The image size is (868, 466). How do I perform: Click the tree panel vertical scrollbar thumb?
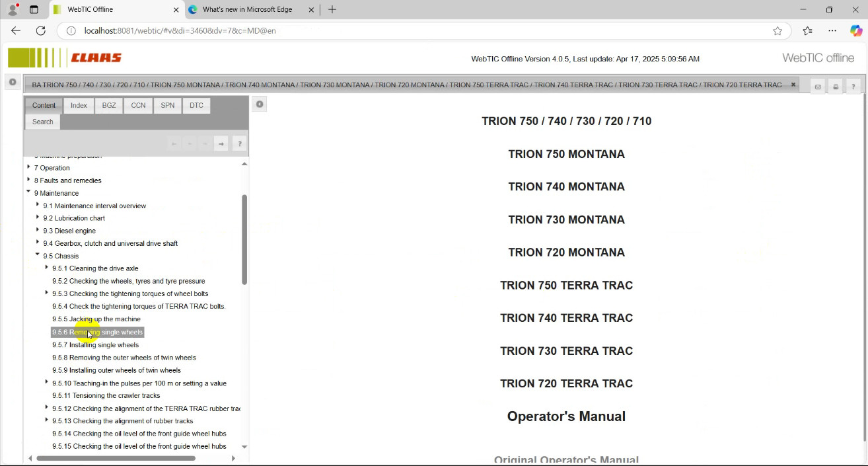coord(244,239)
